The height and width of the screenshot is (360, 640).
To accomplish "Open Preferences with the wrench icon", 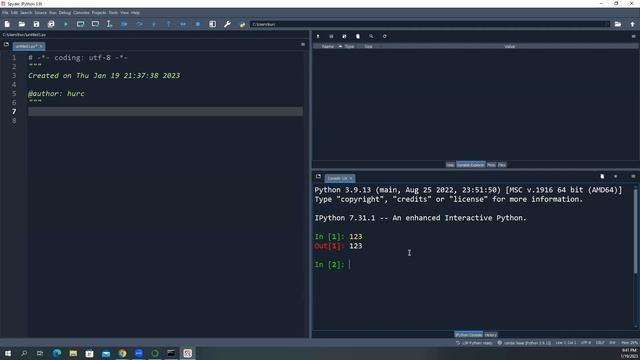I will click(x=227, y=24).
